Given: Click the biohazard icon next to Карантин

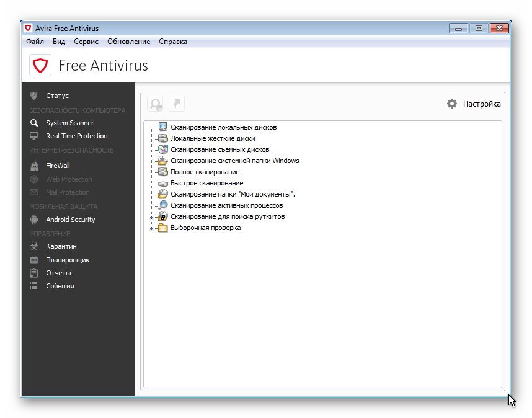Looking at the screenshot, I should 34,246.
